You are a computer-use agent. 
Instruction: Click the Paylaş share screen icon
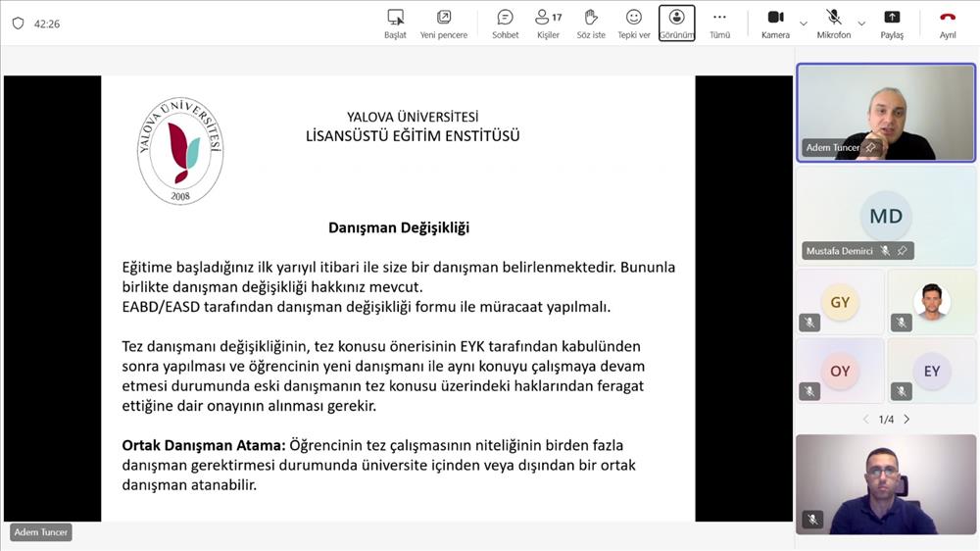(892, 24)
